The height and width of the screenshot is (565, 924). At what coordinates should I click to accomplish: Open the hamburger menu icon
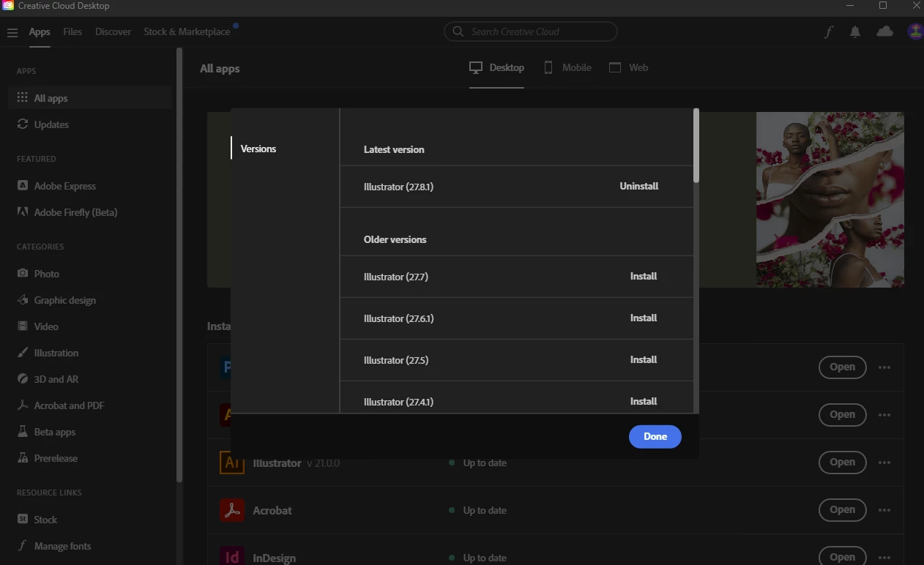[x=12, y=32]
